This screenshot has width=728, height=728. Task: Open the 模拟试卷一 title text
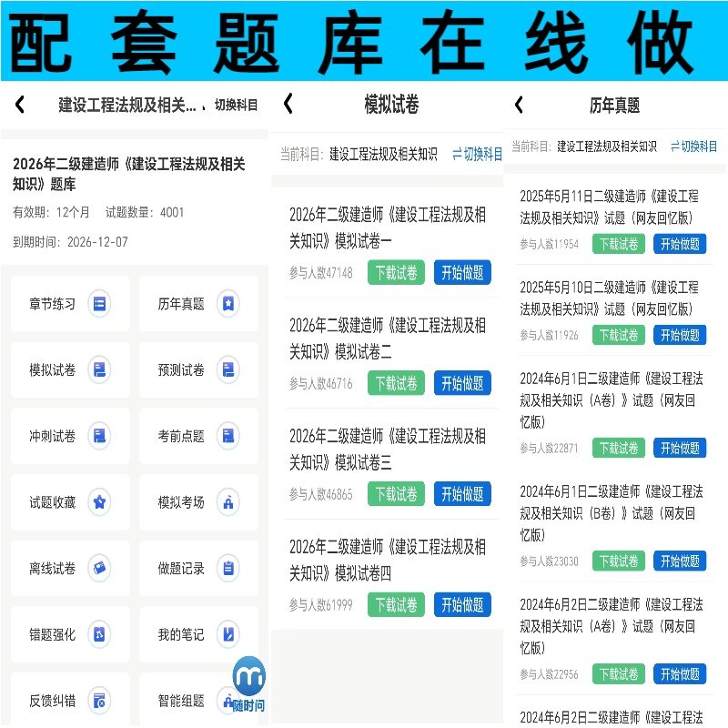(388, 227)
